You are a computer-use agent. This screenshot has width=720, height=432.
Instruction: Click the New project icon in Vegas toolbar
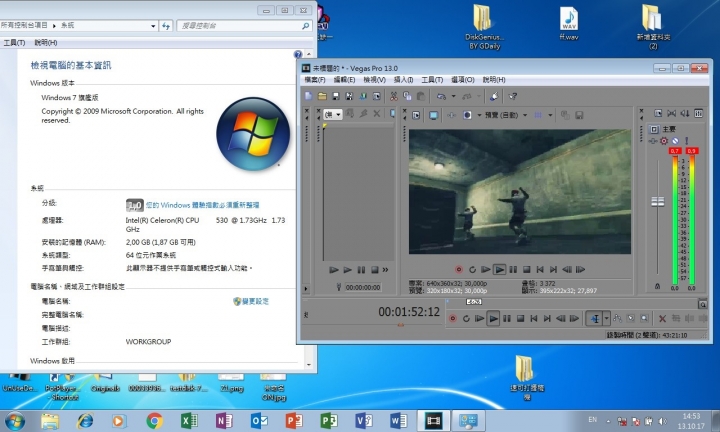309,96
